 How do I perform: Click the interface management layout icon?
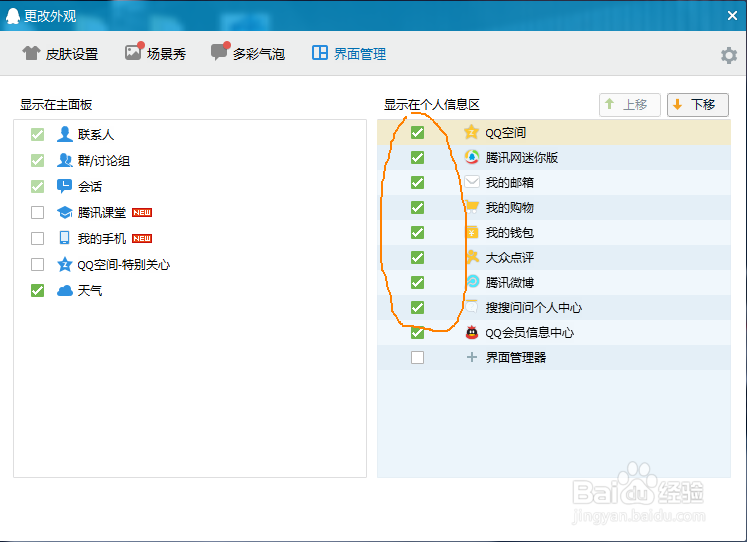click(x=320, y=53)
